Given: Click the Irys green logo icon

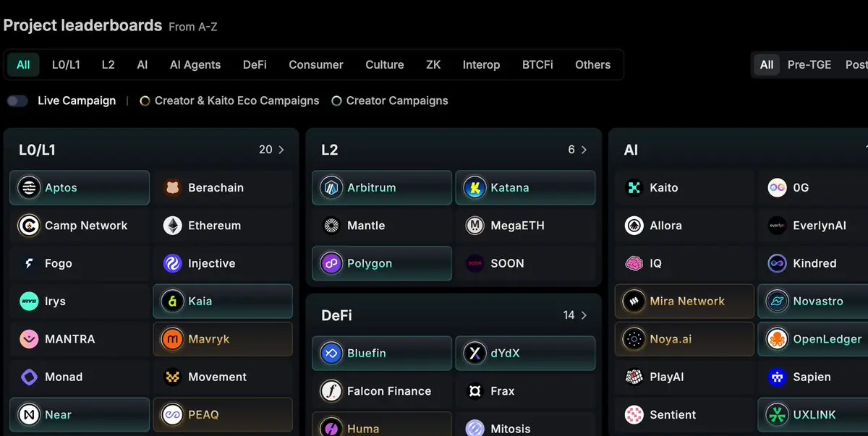Looking at the screenshot, I should click(x=29, y=302).
